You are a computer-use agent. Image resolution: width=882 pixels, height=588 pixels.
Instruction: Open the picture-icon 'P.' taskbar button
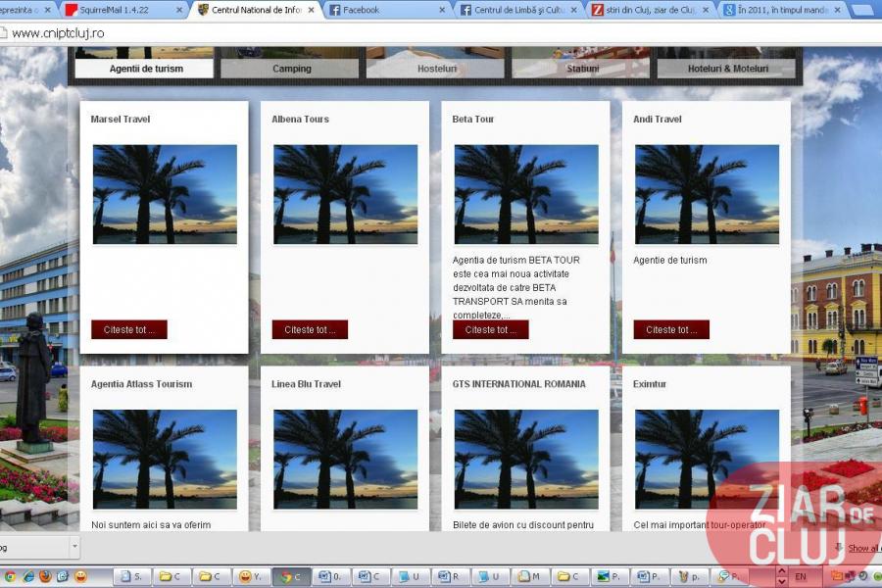pyautogui.click(x=610, y=576)
